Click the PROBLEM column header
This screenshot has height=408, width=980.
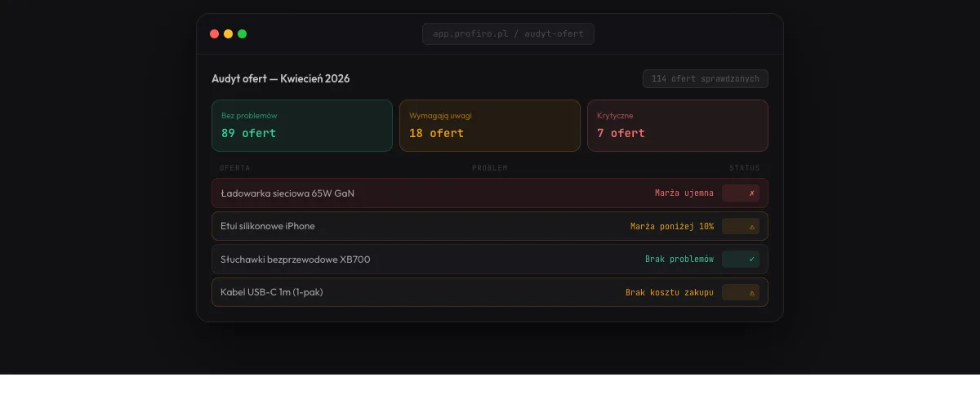point(490,168)
